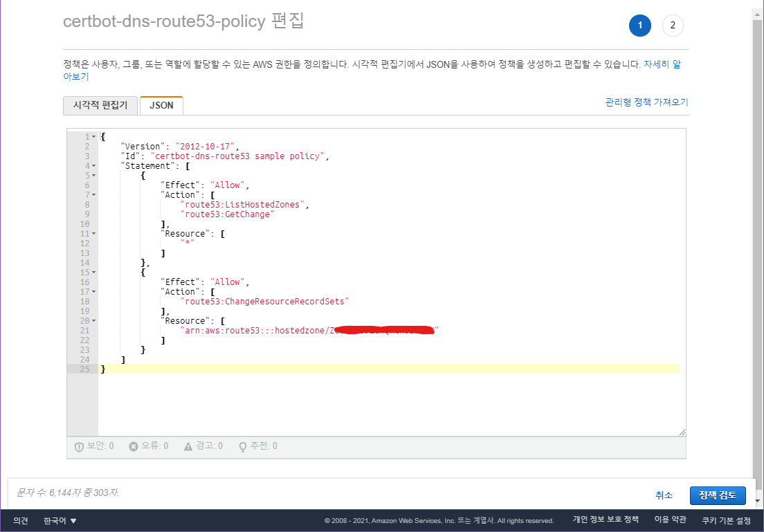Click the 경고: 0 status entry
Screen dimensions: 764x532
pos(203,446)
